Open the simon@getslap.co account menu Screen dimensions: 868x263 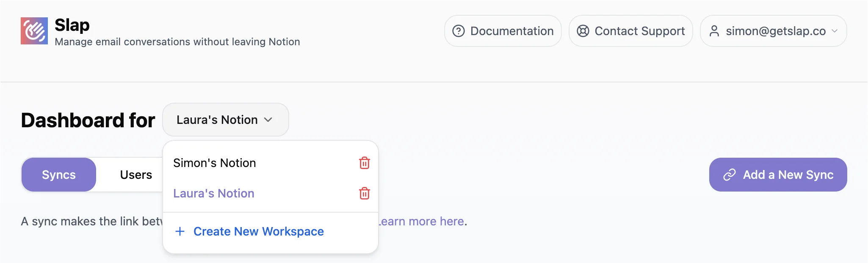pyautogui.click(x=775, y=31)
